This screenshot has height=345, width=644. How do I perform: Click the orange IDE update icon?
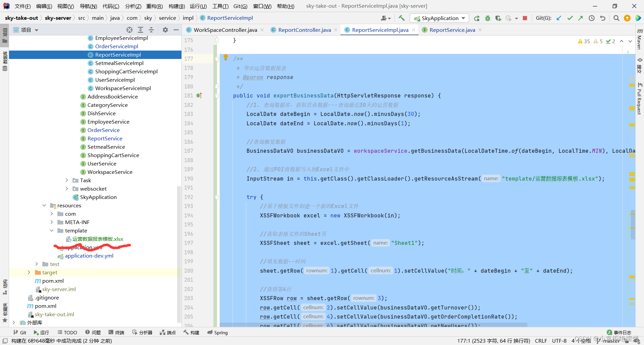(627, 18)
